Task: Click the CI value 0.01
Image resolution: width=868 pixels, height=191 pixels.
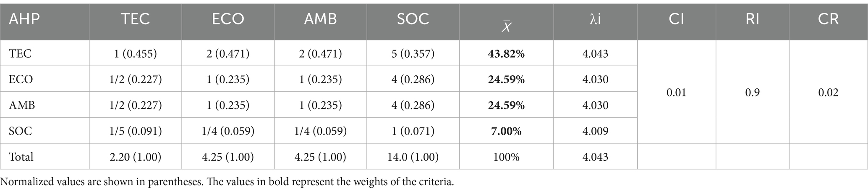Action: 676,93
